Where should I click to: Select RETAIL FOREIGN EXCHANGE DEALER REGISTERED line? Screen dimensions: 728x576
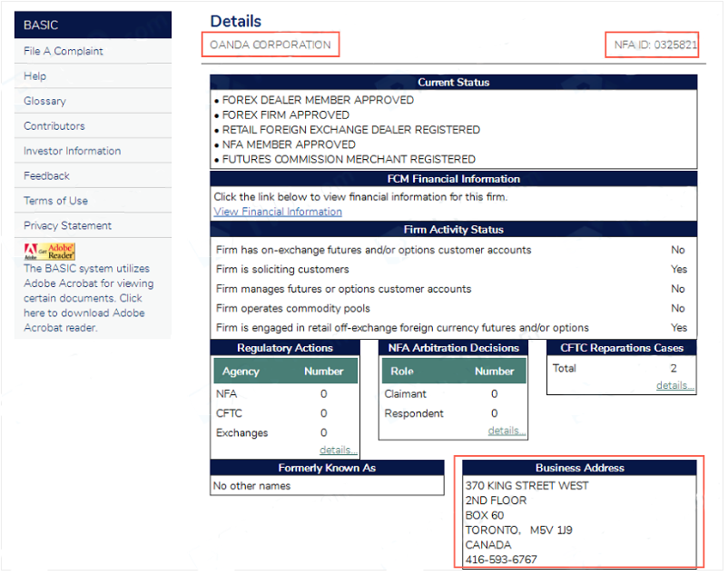(x=351, y=130)
